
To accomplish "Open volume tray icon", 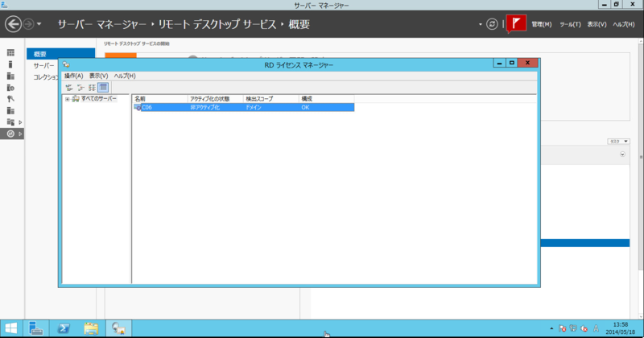I will click(x=584, y=328).
